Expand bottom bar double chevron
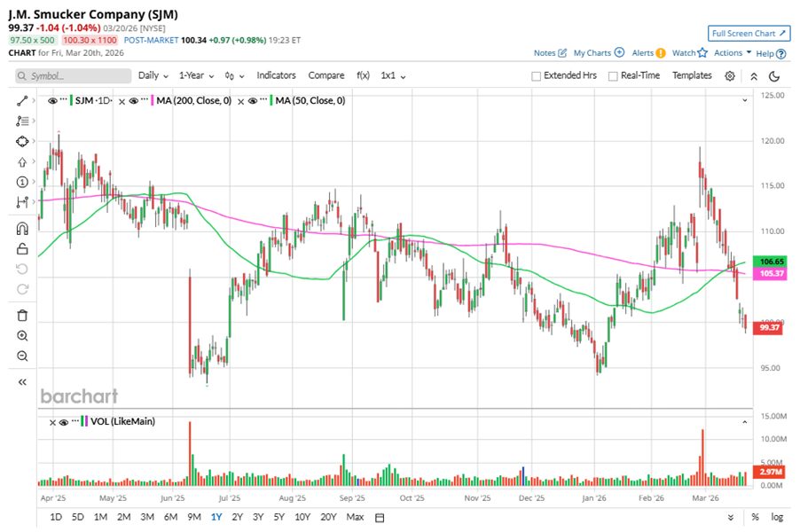 point(731,517)
